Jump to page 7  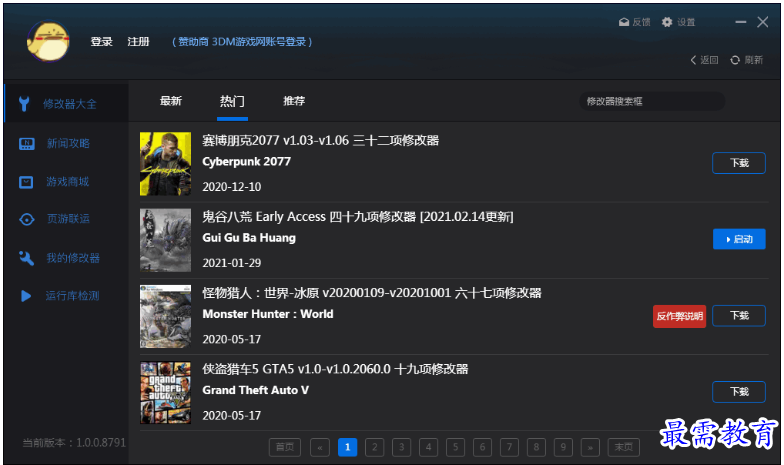[x=510, y=447]
